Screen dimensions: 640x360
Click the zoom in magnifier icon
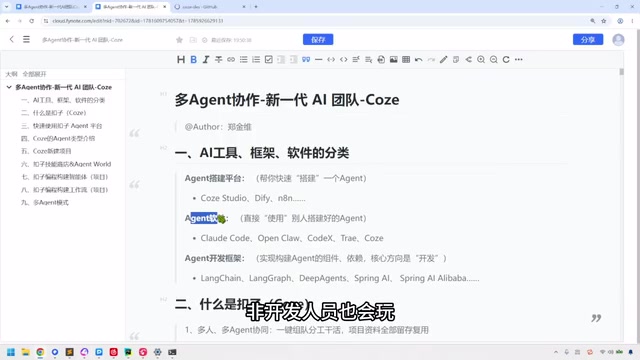481,60
